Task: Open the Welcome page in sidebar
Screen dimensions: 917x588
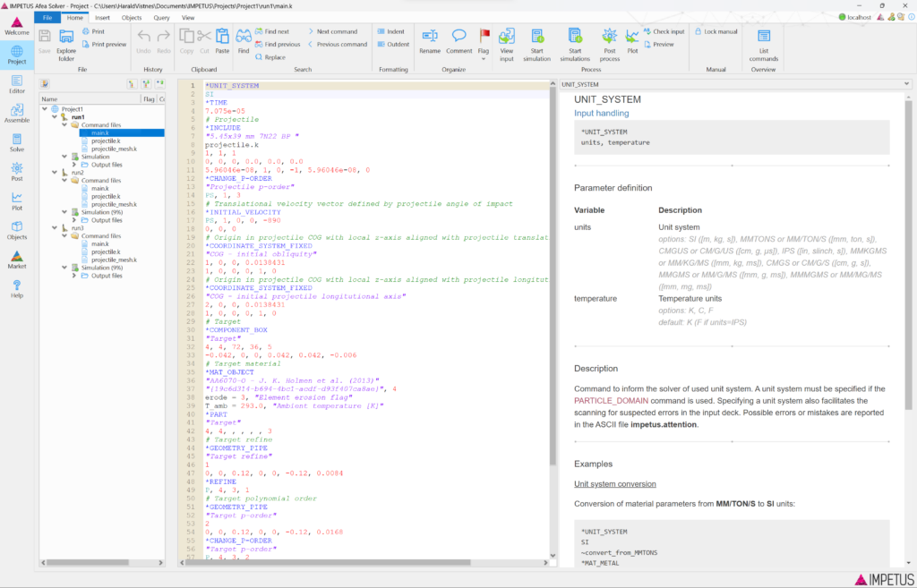Action: click(x=16, y=26)
